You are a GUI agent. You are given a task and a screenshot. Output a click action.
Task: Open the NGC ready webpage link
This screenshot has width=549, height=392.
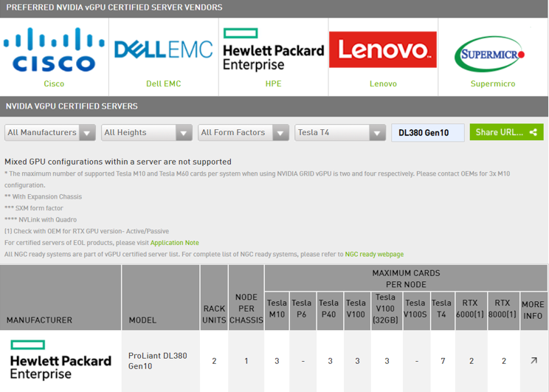(x=374, y=255)
